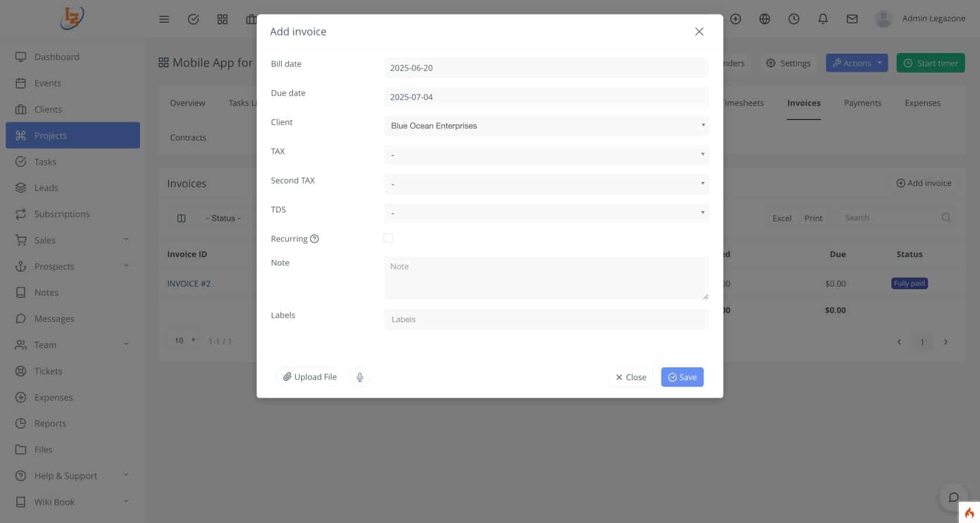
Task: Click the globe language icon
Action: pos(765,19)
